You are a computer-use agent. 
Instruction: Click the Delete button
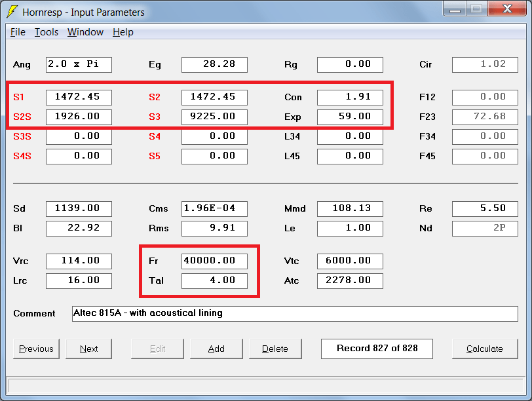(275, 349)
